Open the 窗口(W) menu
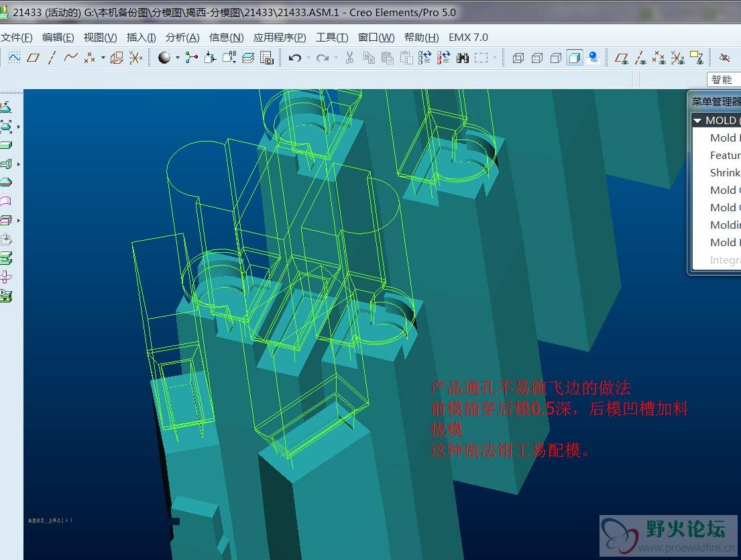This screenshot has height=560, width=741. coord(376,38)
